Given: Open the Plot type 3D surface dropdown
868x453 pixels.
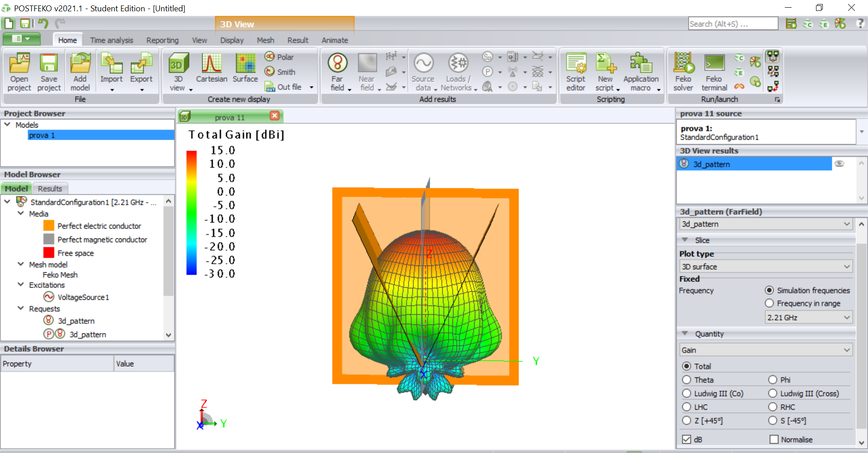Looking at the screenshot, I should pyautogui.click(x=765, y=267).
